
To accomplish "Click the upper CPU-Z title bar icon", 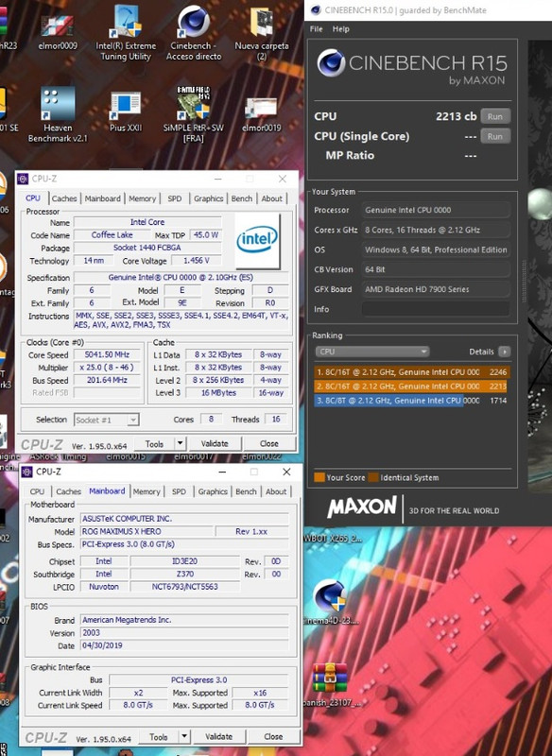I will (23, 179).
